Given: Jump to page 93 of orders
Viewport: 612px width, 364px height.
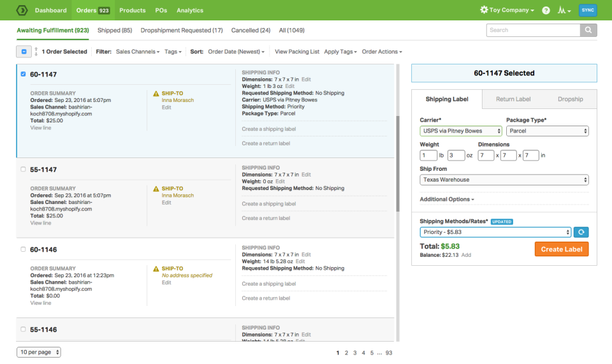Looking at the screenshot, I should 389,353.
